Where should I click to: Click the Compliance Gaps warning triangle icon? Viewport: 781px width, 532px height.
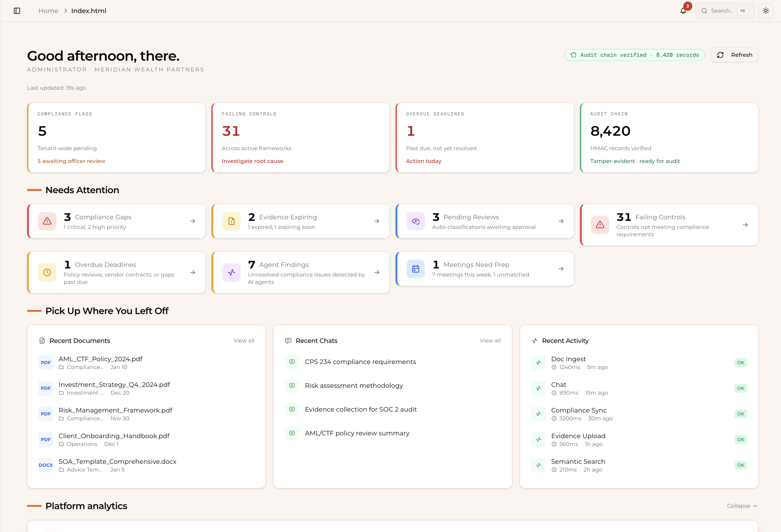click(x=47, y=221)
